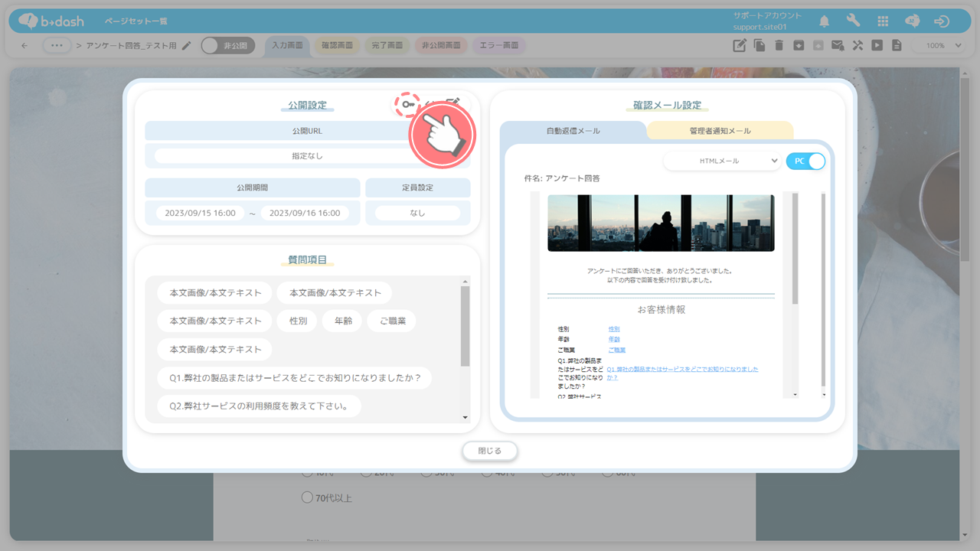Open the mail with bell icon

[838, 46]
